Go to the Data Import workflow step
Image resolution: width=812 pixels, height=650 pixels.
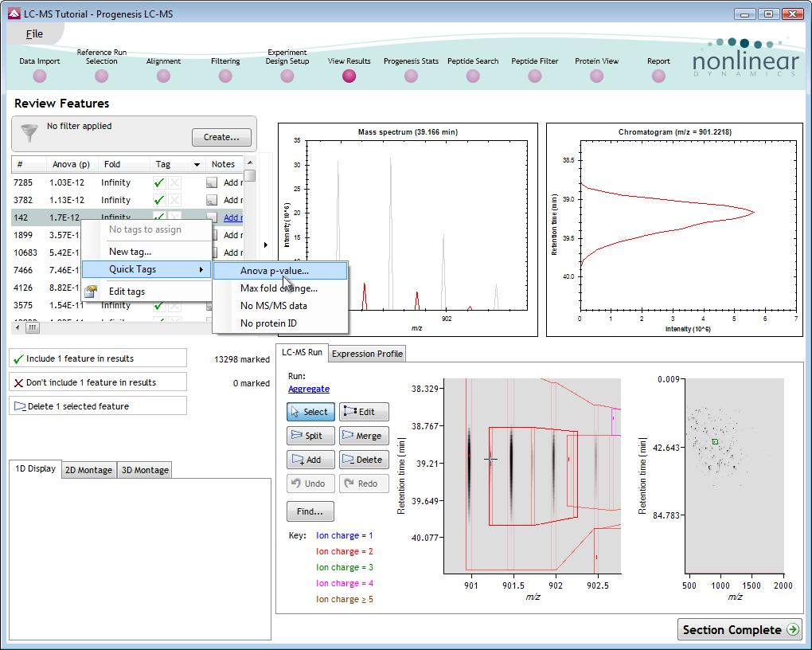coord(39,76)
